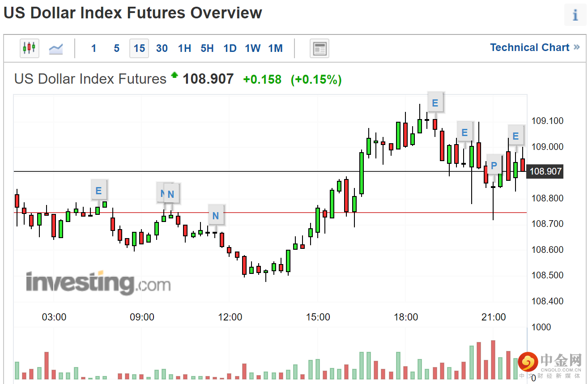Click the P marker near 21:00
This screenshot has width=588, height=384.
[x=494, y=166]
